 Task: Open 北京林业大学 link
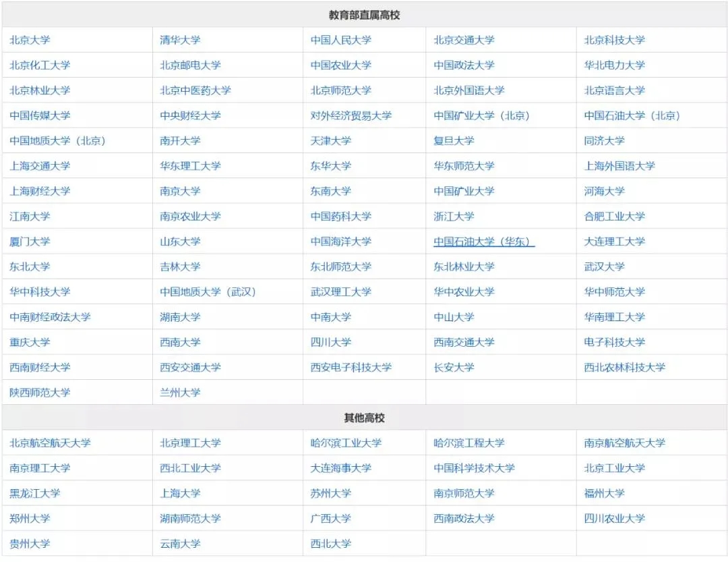(x=40, y=90)
